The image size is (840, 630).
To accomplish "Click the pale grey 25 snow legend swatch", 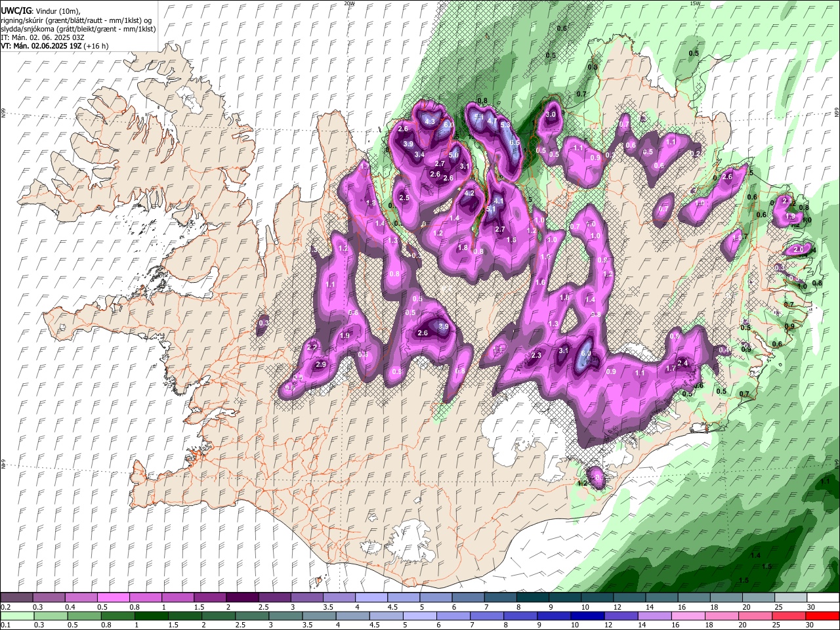I will tap(791, 598).
